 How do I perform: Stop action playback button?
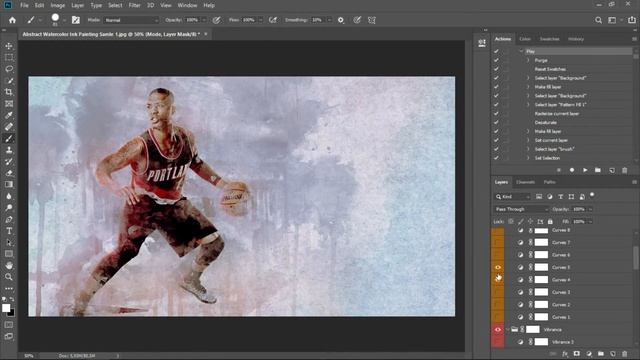point(559,170)
